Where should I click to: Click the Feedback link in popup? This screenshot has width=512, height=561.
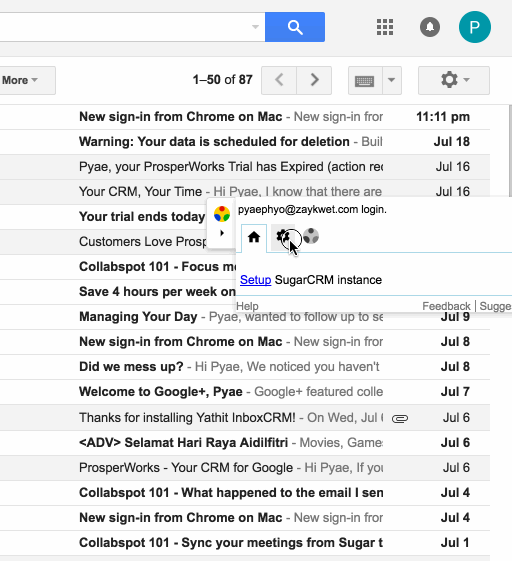(x=446, y=306)
